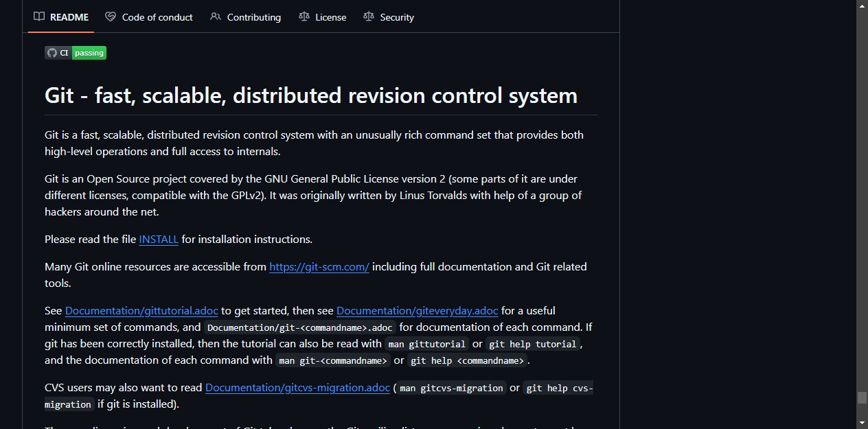Click the 'git help tutorial' code snippet
The image size is (868, 429).
coord(533,344)
